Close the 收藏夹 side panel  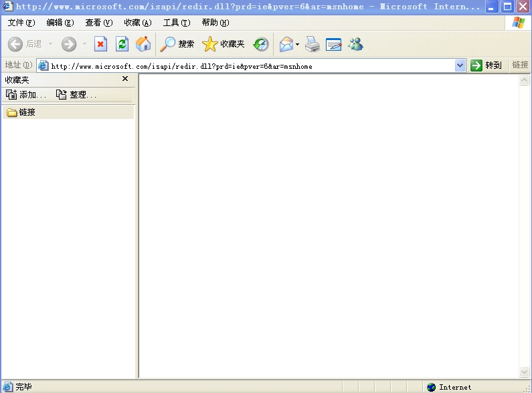click(x=124, y=79)
